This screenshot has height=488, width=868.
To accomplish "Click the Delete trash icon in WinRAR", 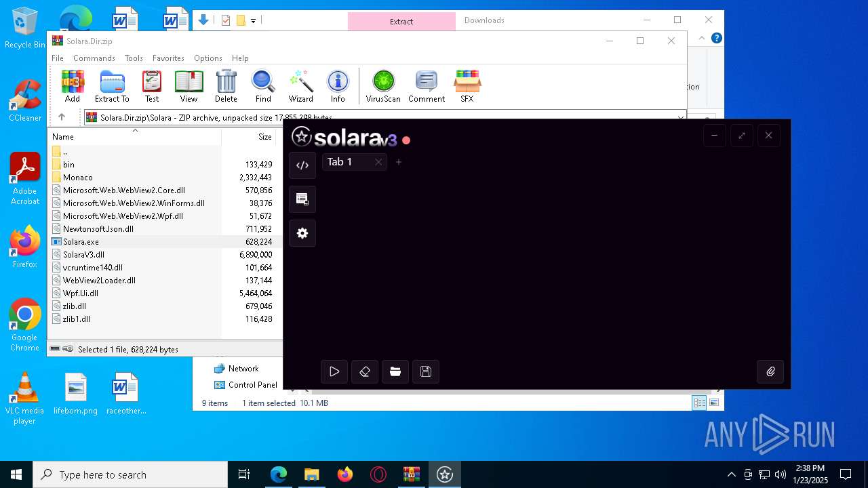I will pyautogui.click(x=226, y=86).
